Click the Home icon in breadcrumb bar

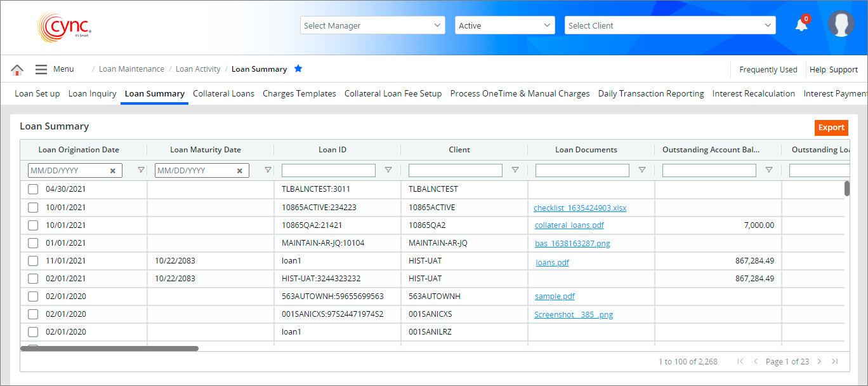point(17,70)
